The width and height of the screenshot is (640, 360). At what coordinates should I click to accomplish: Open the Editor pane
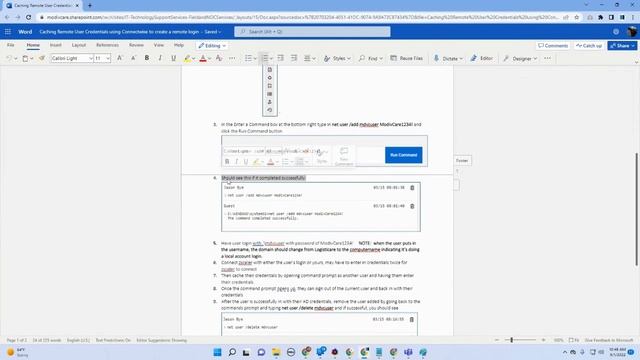pyautogui.click(x=482, y=58)
